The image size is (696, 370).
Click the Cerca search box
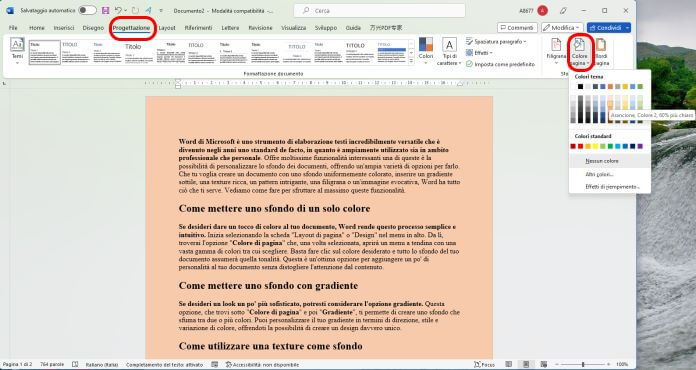380,10
